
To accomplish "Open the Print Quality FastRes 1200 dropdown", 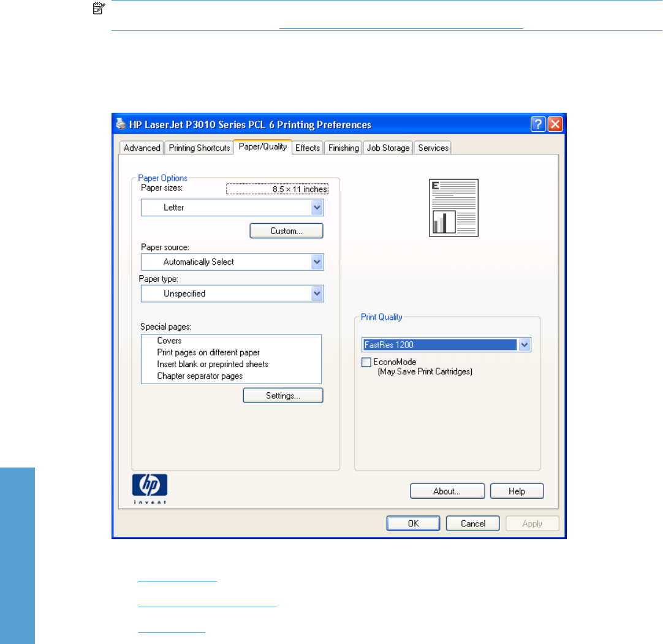I will 446,345.
